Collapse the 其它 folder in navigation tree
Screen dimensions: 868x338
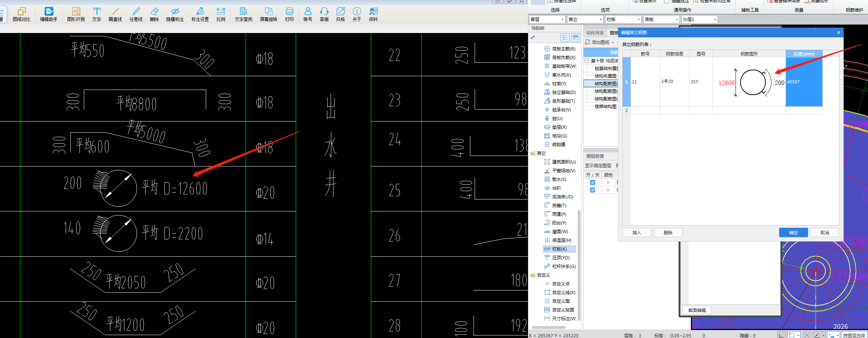(533, 153)
